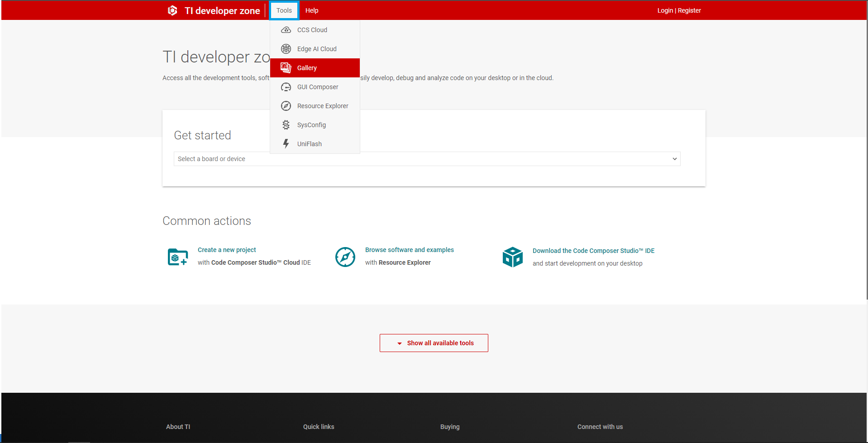
Task: Click the GUI Composer gauge icon
Action: (286, 87)
